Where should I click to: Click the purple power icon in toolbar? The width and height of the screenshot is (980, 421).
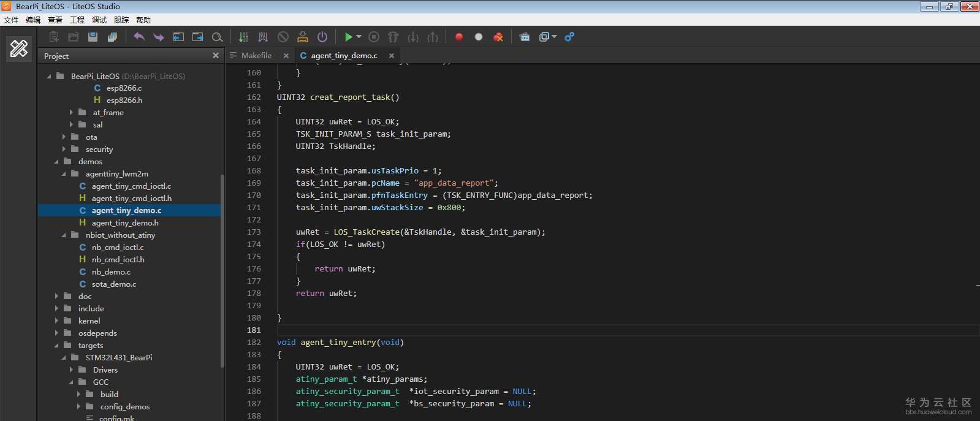pos(322,37)
